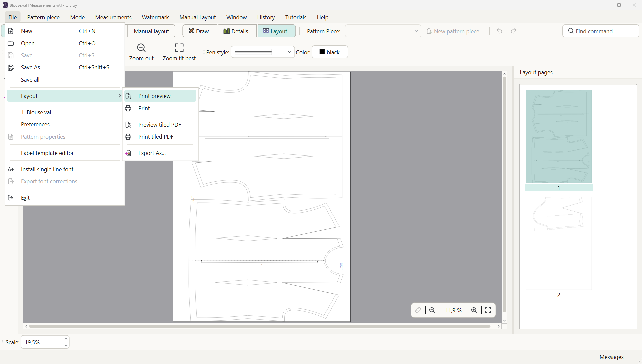Click the ruler icon in canvas overlay
Viewport: 642px width, 364px height.
(418, 310)
